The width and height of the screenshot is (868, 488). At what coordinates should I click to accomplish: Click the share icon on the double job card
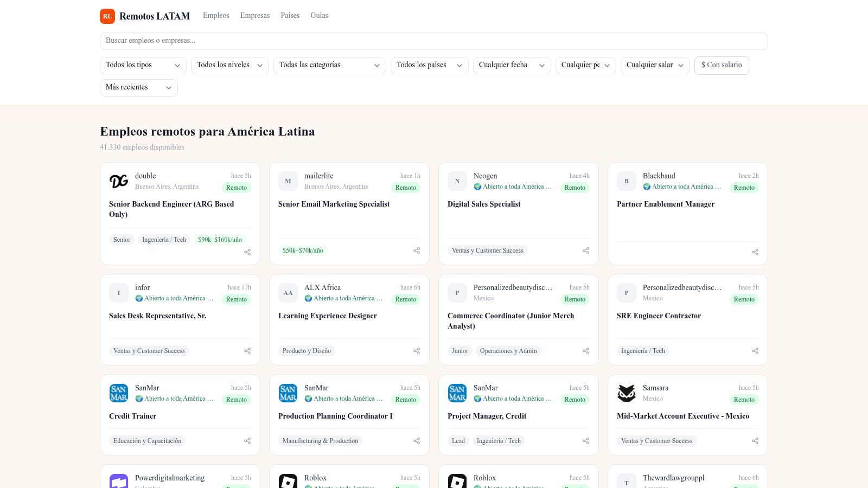[247, 252]
